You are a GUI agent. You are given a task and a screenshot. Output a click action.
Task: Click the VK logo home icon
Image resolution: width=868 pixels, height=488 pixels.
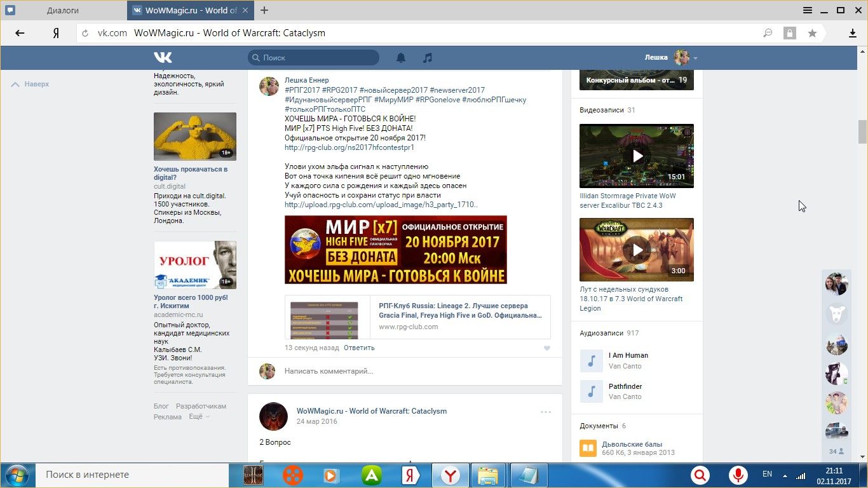pyautogui.click(x=163, y=58)
